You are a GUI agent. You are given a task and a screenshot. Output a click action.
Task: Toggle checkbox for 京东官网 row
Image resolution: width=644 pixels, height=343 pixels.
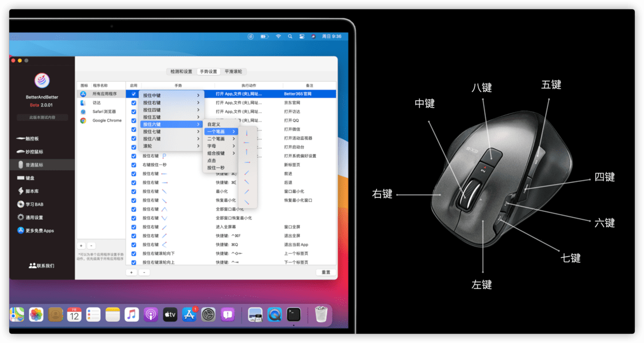pyautogui.click(x=133, y=103)
